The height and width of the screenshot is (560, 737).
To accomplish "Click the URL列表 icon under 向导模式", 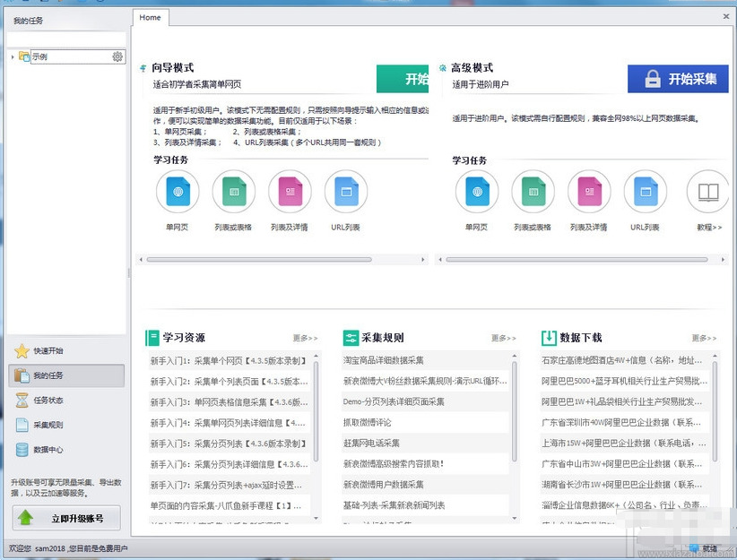I will [346, 192].
